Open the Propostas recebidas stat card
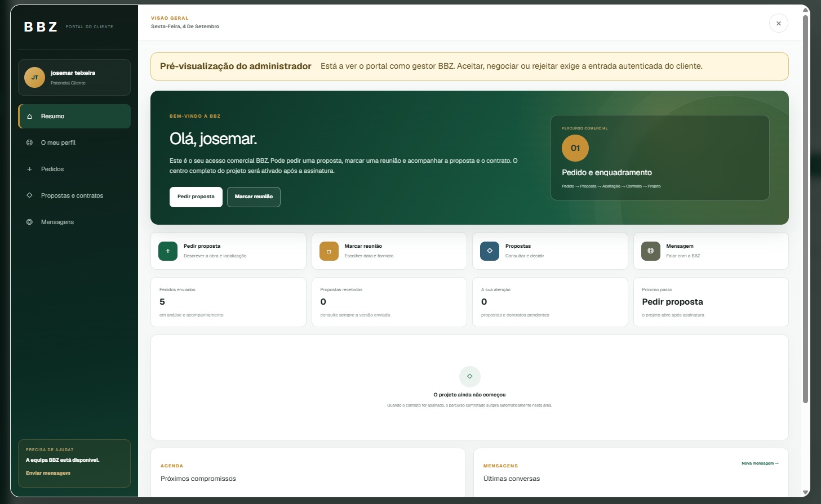Viewport: 821px width, 504px height. [389, 302]
